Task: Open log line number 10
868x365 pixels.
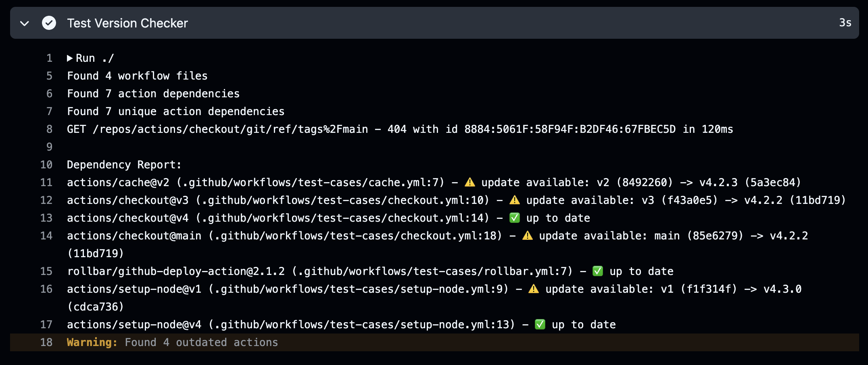Action: pos(46,165)
